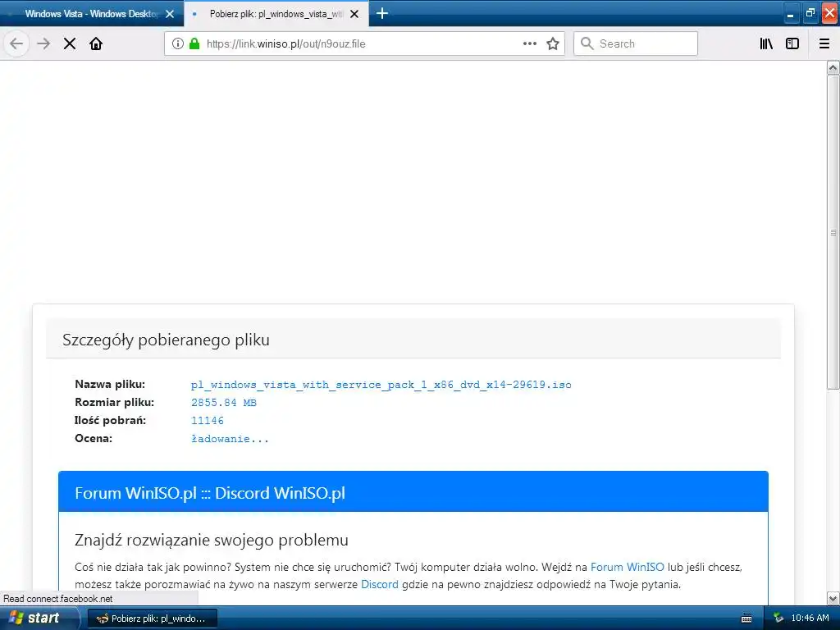Click the keyboard icon in system tray

pos(746,619)
